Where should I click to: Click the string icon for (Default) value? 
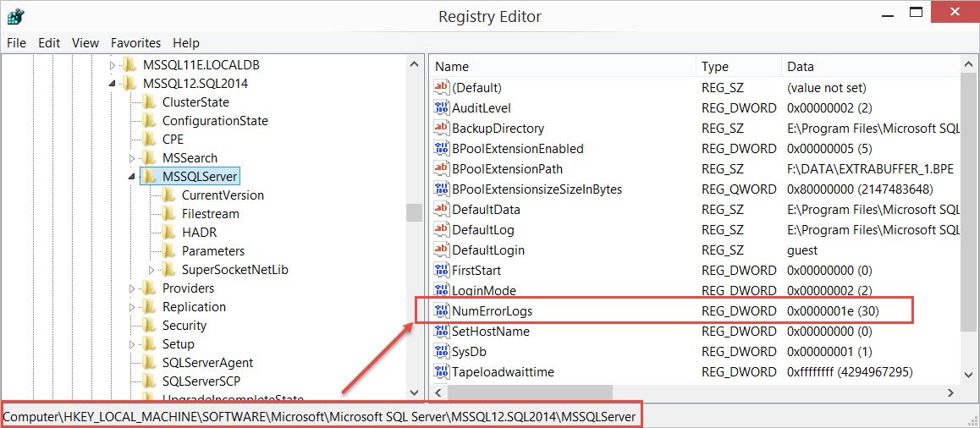tap(442, 87)
